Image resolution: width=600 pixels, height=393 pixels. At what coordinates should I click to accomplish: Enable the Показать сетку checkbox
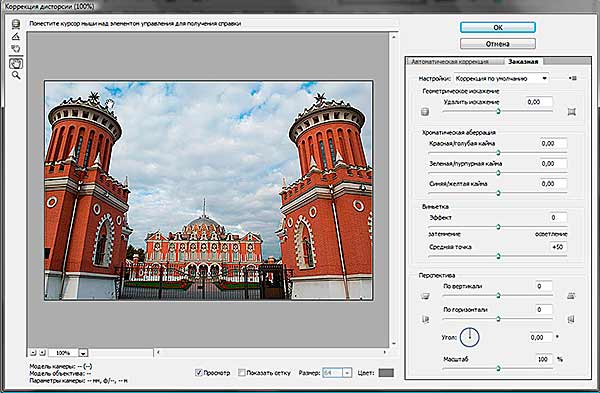(241, 372)
